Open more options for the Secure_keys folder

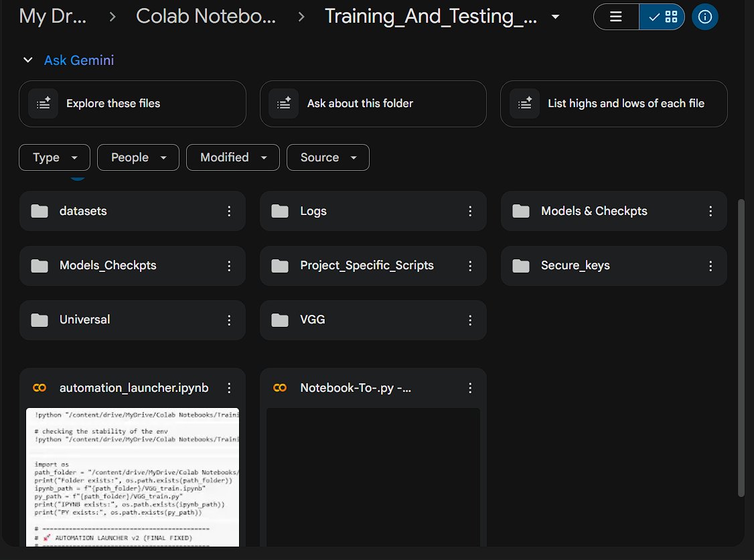click(x=711, y=266)
